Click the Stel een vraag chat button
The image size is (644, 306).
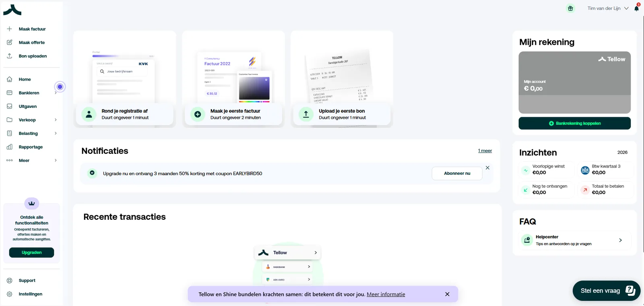607,291
